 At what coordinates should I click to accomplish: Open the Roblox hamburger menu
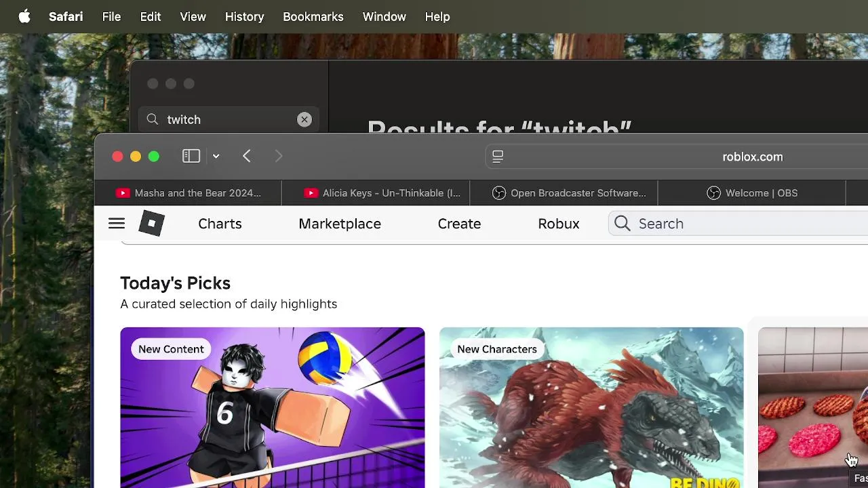[117, 224]
